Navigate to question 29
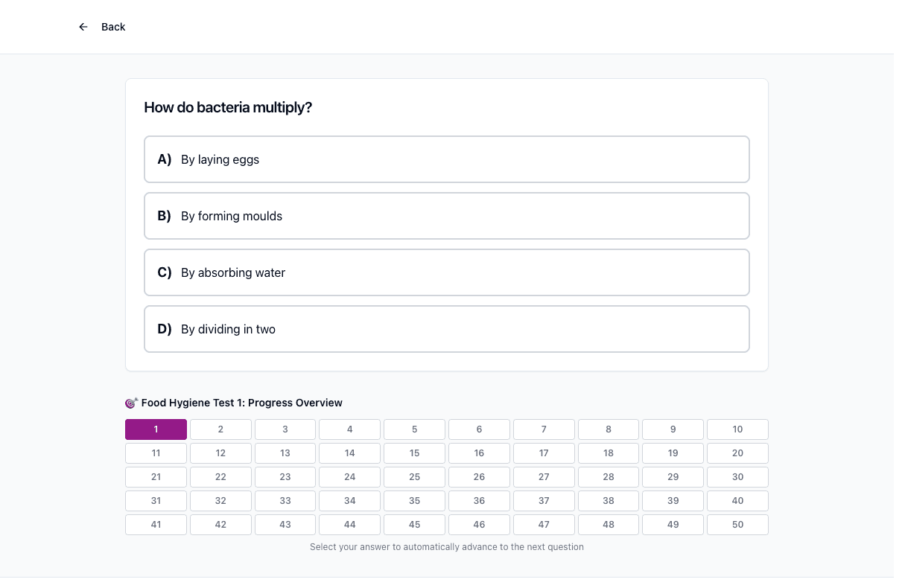 673,477
